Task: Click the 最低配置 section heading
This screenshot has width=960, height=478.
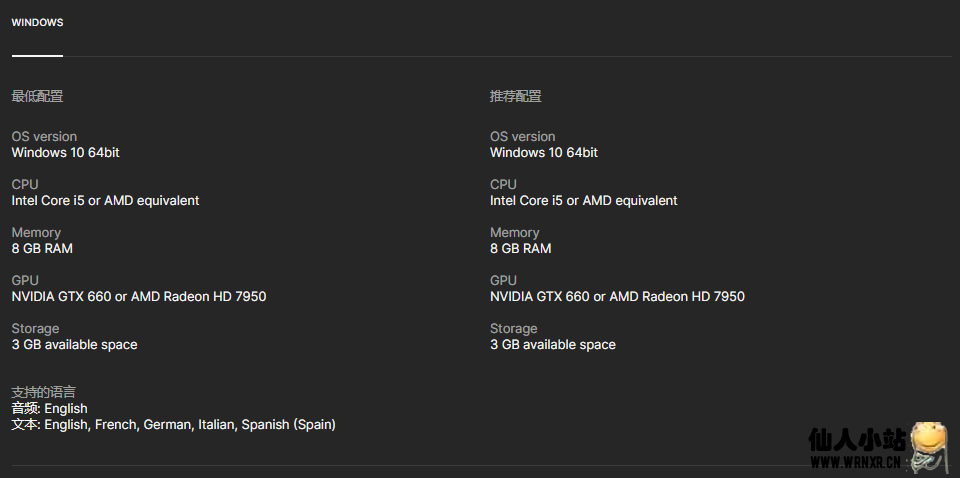Action: (x=37, y=96)
